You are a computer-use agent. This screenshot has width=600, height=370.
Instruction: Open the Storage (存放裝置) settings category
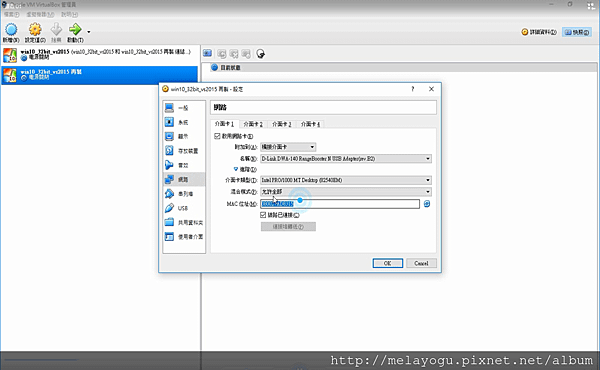tap(184, 151)
